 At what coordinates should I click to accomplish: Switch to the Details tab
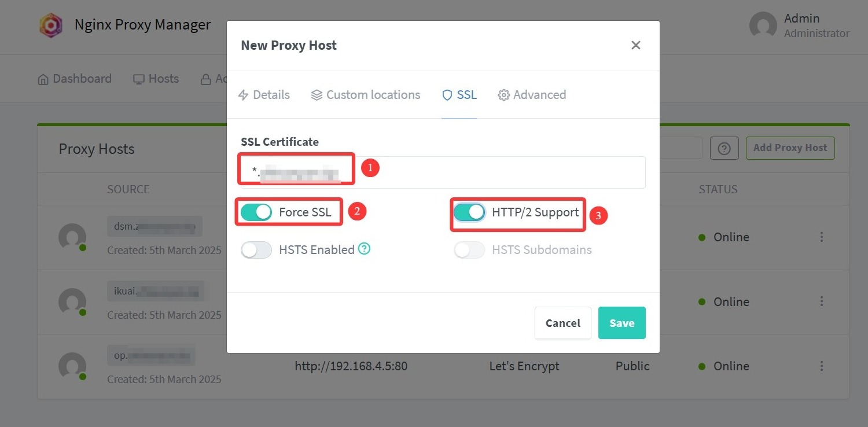[x=264, y=95]
